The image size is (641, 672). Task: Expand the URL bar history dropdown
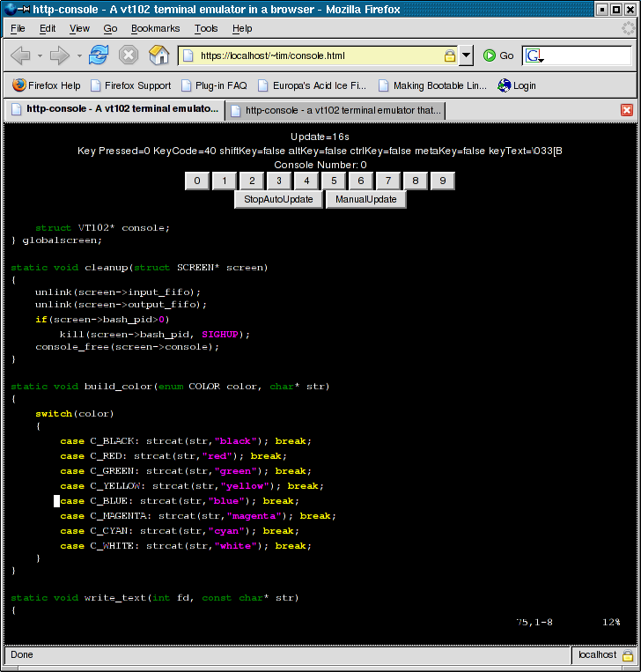pyautogui.click(x=466, y=55)
